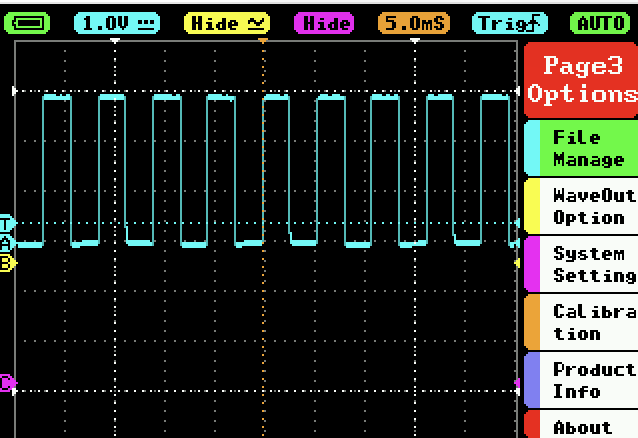
Task: Open the Page3 Options header
Action: [x=581, y=80]
